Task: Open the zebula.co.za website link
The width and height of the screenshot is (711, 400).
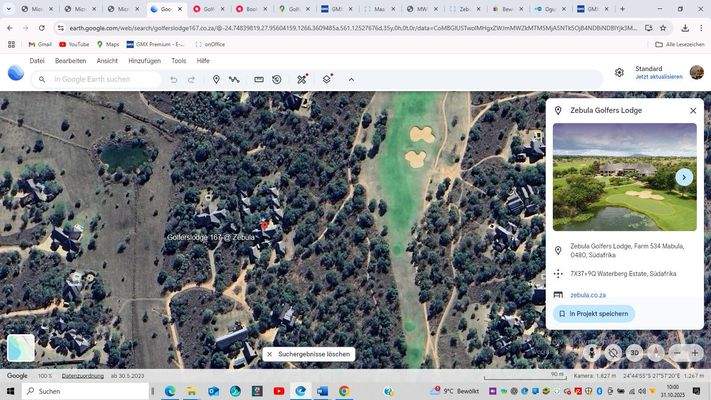Action: [588, 295]
